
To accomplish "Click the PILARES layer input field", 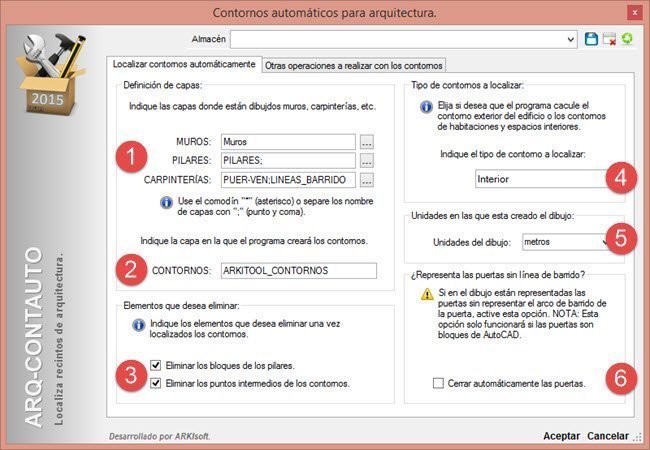I will pos(288,160).
